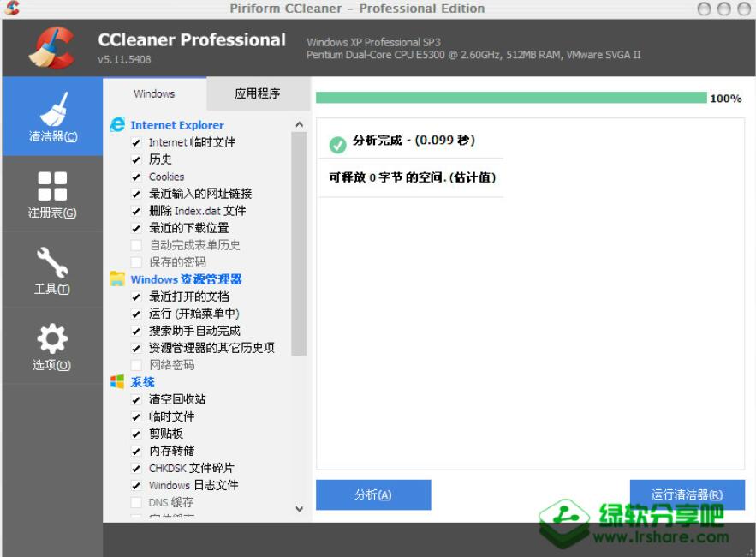
Task: Toggle 最近打开的文档 checkbox
Action: click(136, 296)
